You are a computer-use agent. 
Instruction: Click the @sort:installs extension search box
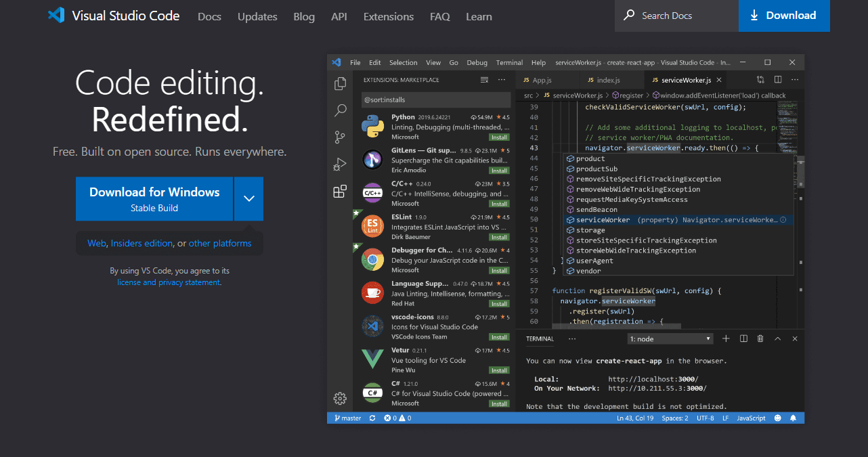(435, 100)
